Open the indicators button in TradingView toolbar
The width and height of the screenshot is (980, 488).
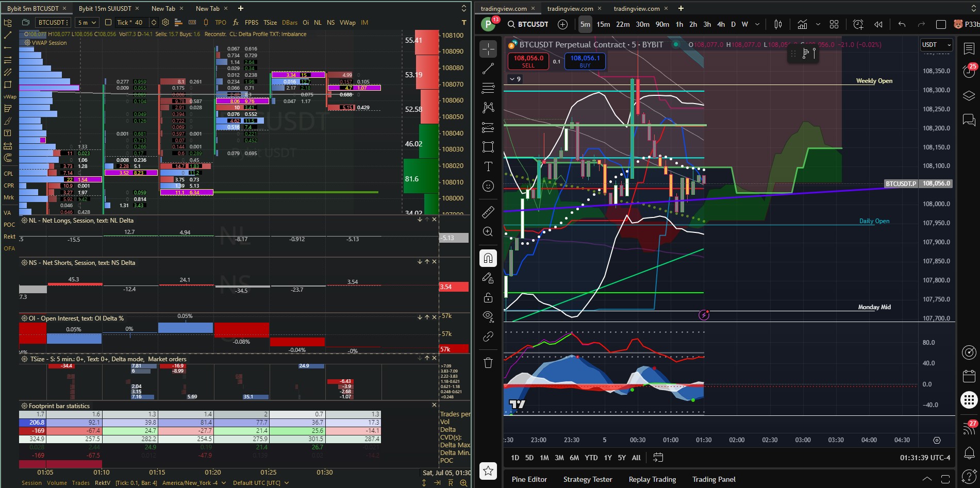click(x=803, y=24)
